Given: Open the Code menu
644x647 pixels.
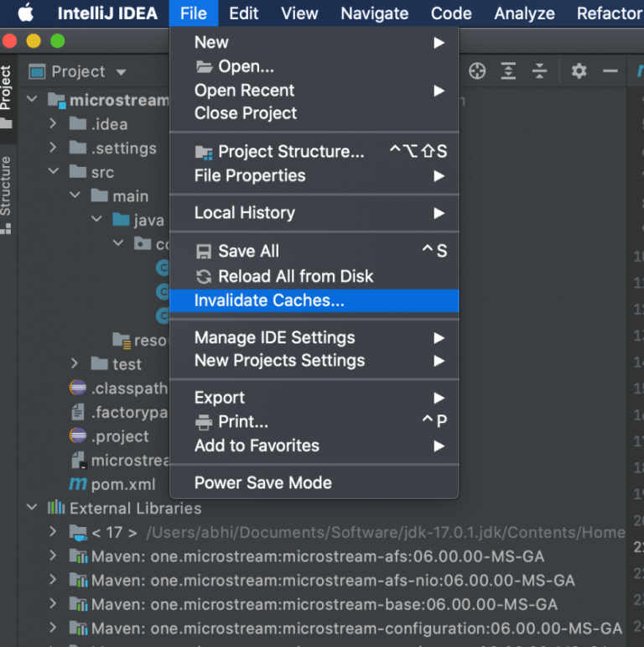Looking at the screenshot, I should 451,13.
